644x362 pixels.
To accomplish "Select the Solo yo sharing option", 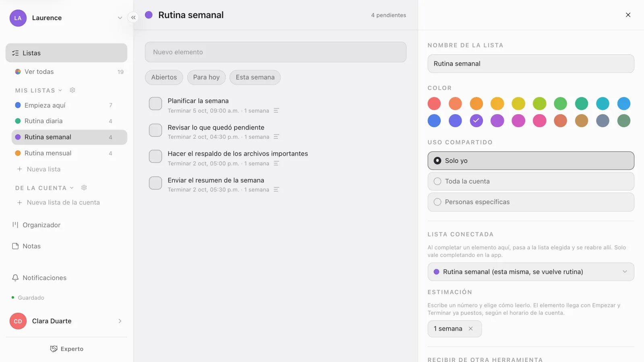I will pos(531,160).
